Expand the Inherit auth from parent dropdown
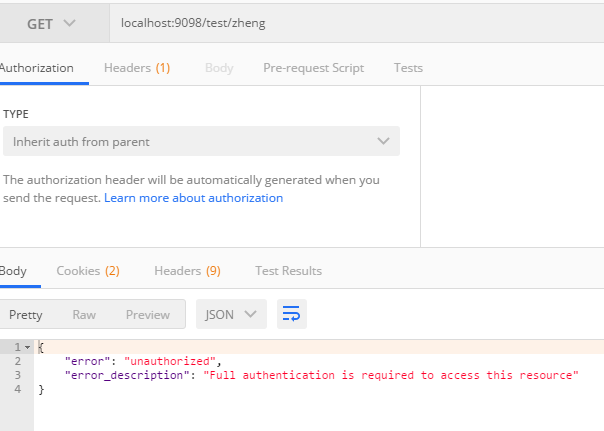This screenshot has height=431, width=604. 201,141
